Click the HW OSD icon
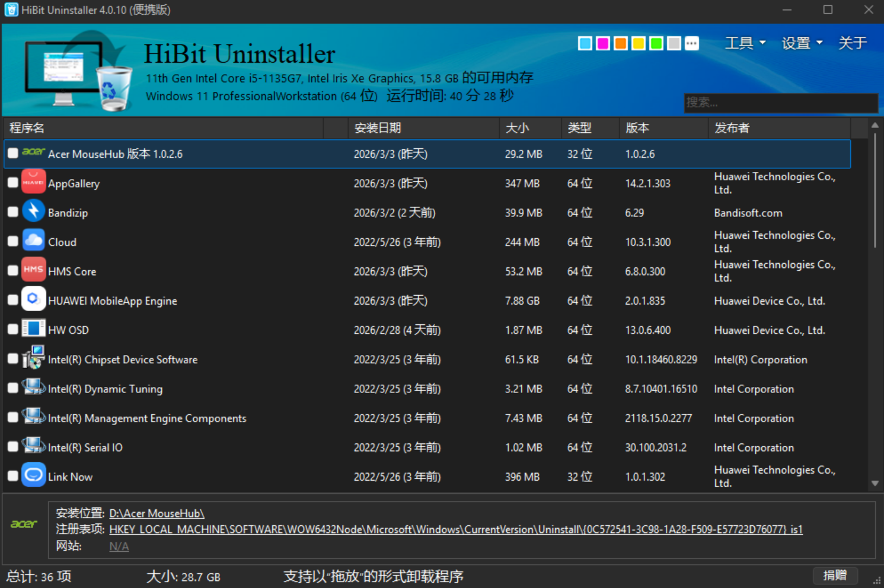The image size is (884, 588). pos(33,329)
